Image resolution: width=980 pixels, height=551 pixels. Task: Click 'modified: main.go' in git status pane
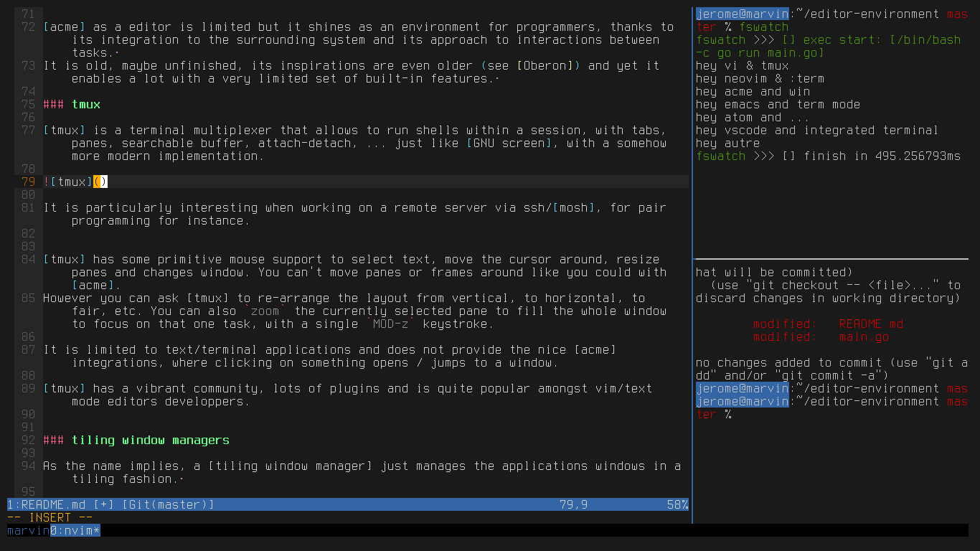pyautogui.click(x=821, y=336)
